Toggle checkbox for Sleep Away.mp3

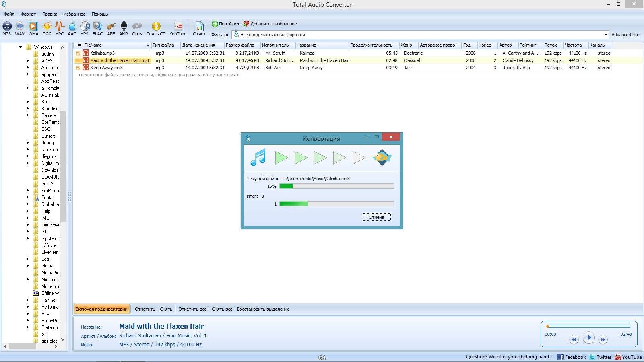coord(78,68)
